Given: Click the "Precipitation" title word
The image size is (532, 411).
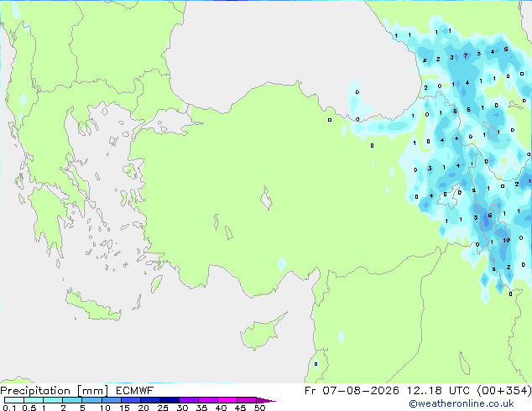Looking at the screenshot, I should click(x=35, y=391).
